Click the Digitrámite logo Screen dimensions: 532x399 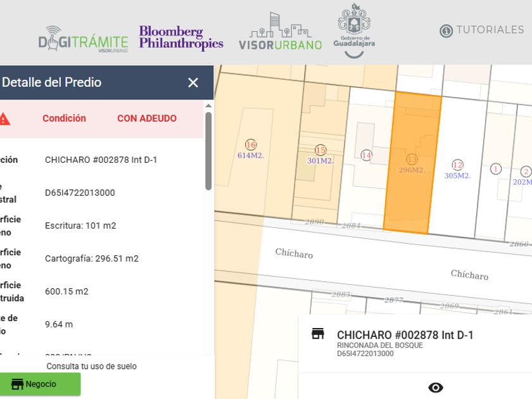click(83, 39)
